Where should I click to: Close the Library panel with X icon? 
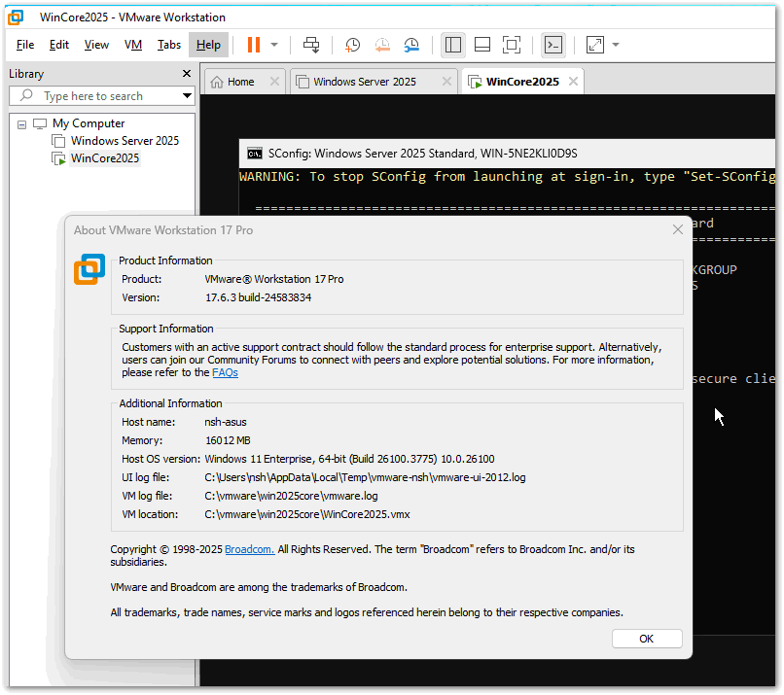click(x=187, y=74)
